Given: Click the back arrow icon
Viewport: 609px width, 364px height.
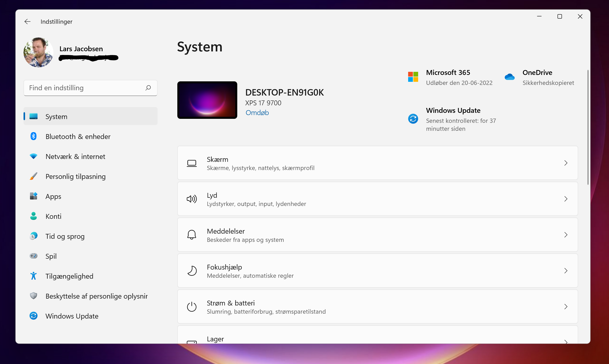Looking at the screenshot, I should [x=28, y=22].
